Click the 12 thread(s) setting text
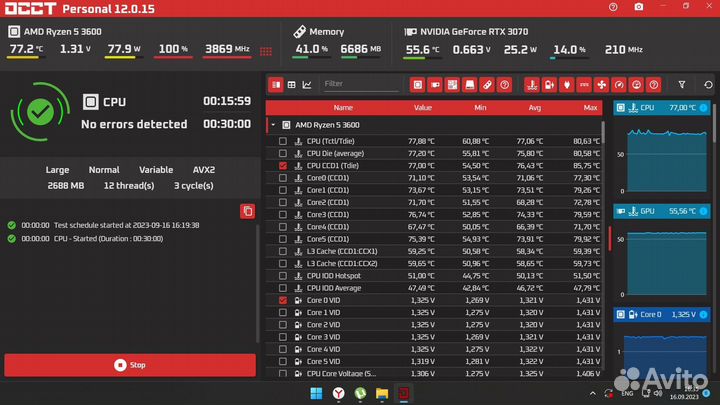Screen dimensions: 720x405 pyautogui.click(x=129, y=186)
